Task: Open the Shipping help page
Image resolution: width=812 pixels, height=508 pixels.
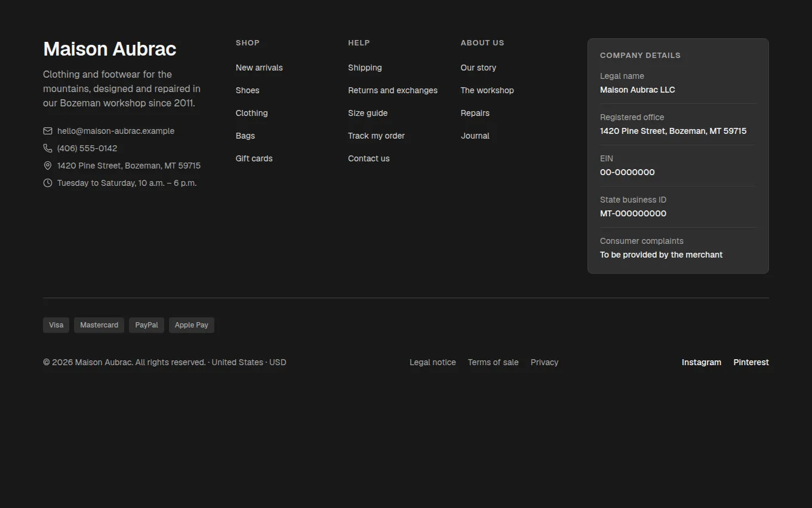Action: [365, 68]
